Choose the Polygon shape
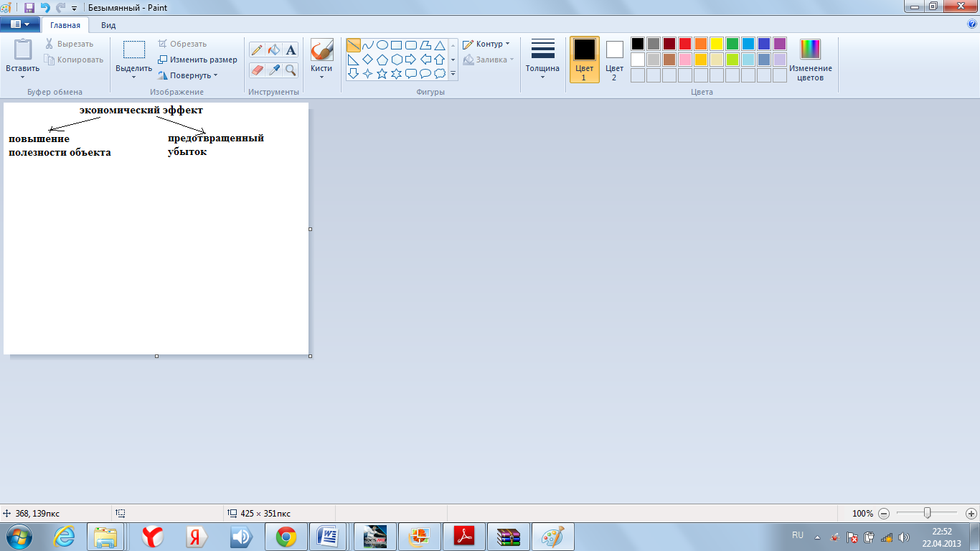Viewport: 980px width, 551px height. pyautogui.click(x=425, y=45)
